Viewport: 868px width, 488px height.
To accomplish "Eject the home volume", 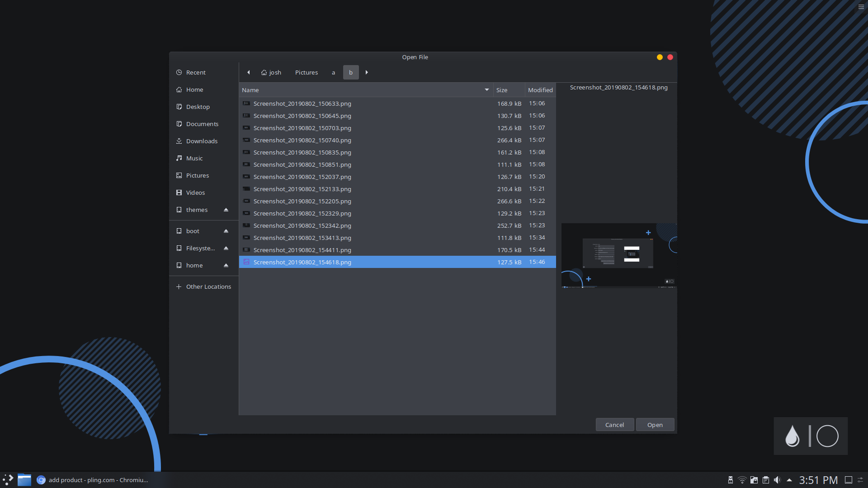I will click(x=226, y=265).
